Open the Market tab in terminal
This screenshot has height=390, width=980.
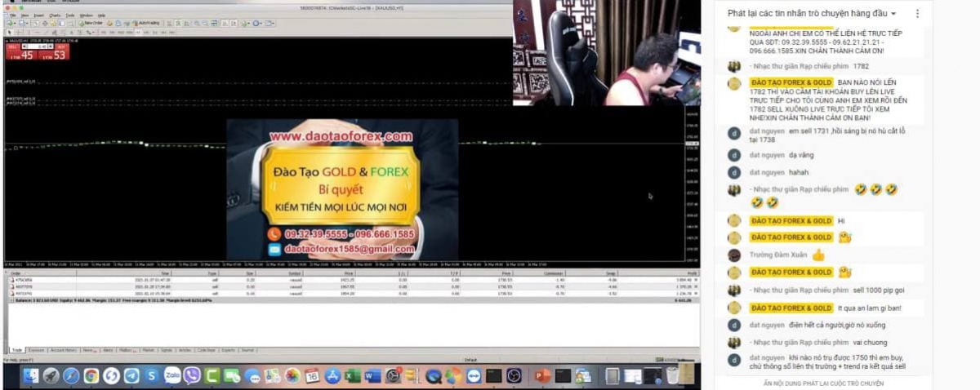tap(148, 350)
